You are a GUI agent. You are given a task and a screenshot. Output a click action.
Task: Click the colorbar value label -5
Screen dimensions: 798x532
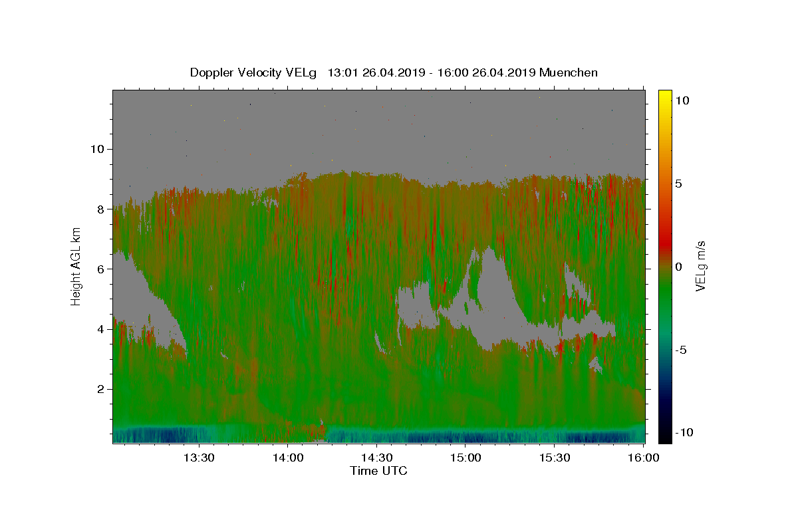pos(680,350)
